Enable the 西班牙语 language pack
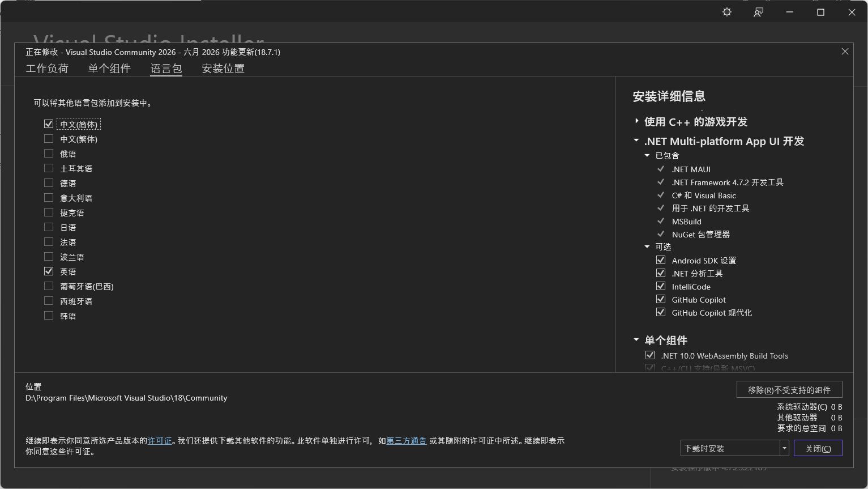The width and height of the screenshot is (868, 489). [49, 301]
